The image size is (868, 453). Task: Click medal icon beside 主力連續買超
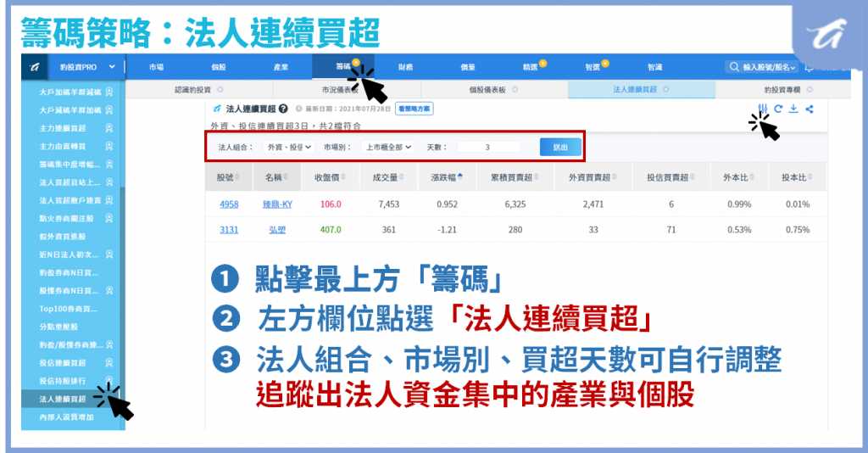point(109,128)
